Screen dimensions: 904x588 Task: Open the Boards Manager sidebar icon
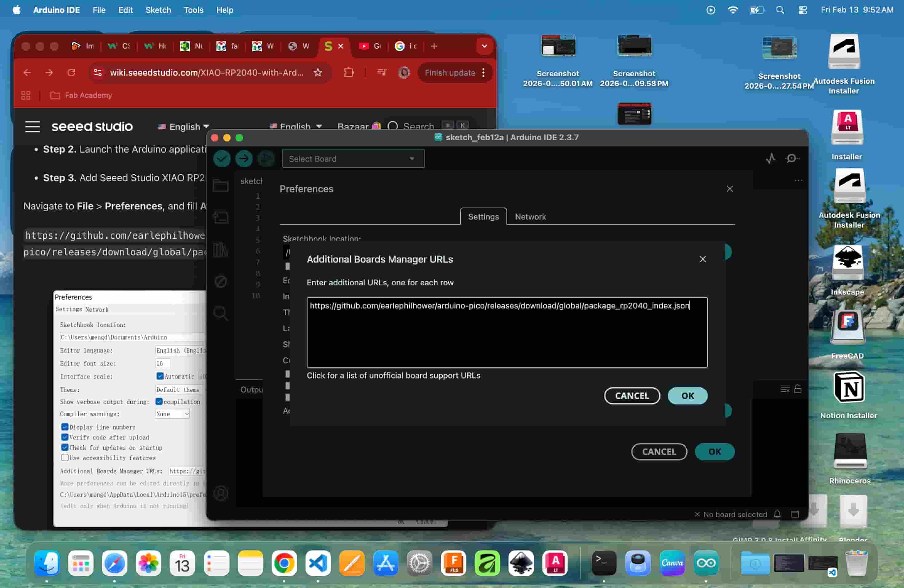click(x=221, y=218)
